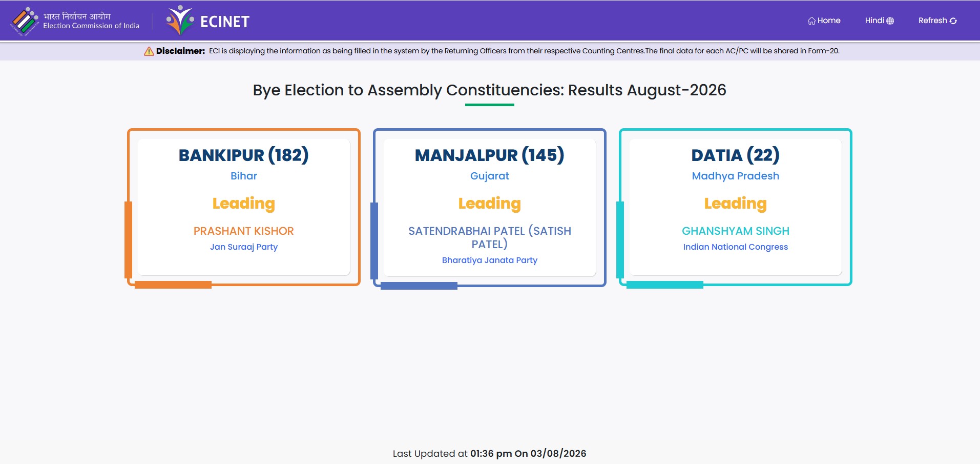This screenshot has height=464, width=980.
Task: Click the Jan Suraaj Party label
Action: [x=244, y=247]
